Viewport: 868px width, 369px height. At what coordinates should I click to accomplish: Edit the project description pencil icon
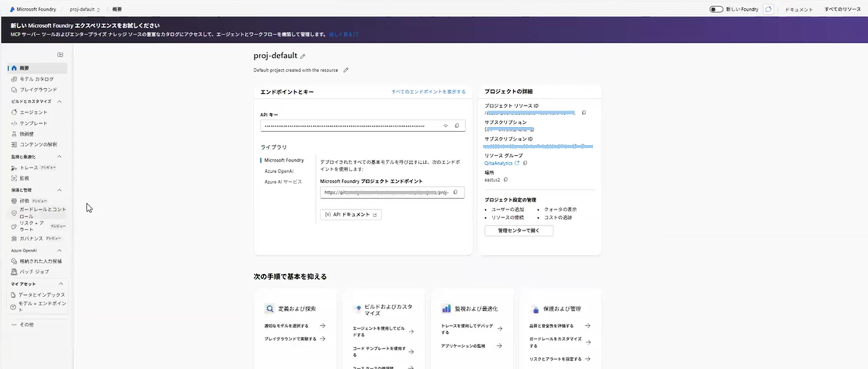pos(346,70)
